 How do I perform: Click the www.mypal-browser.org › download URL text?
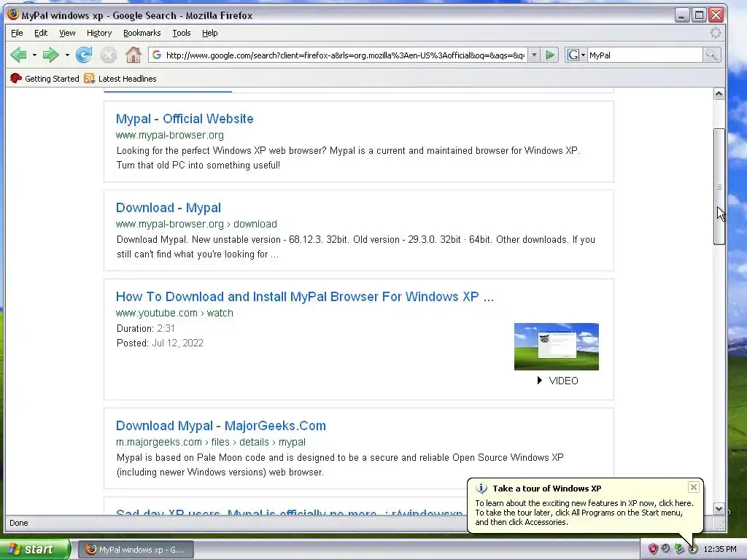point(196,224)
